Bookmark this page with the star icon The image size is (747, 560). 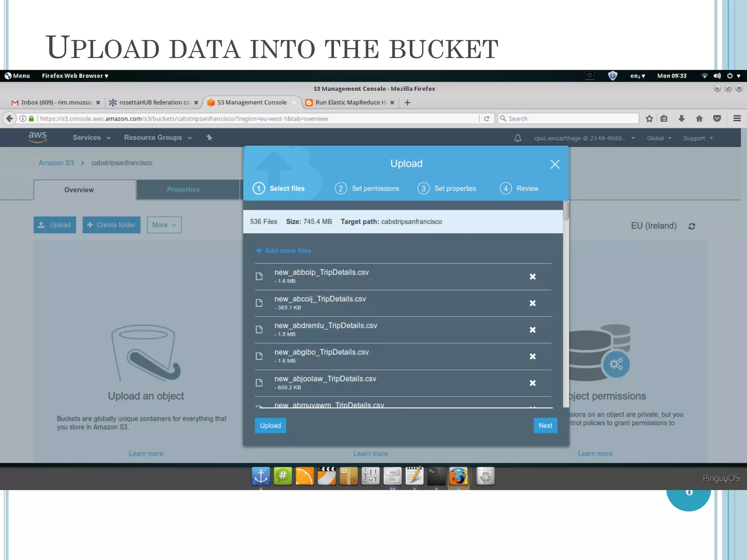pyautogui.click(x=649, y=118)
